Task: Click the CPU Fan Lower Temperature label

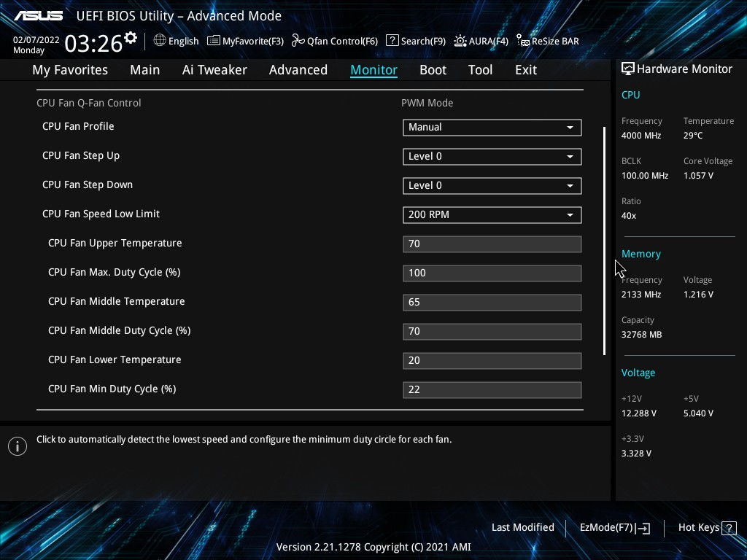Action: pos(115,359)
